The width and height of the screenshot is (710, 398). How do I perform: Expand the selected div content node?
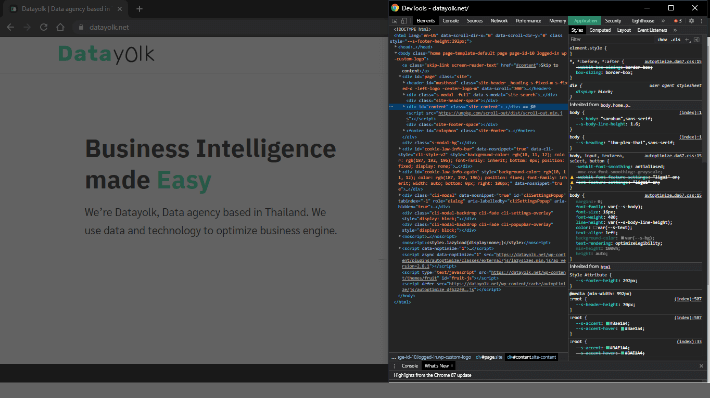click(x=404, y=107)
